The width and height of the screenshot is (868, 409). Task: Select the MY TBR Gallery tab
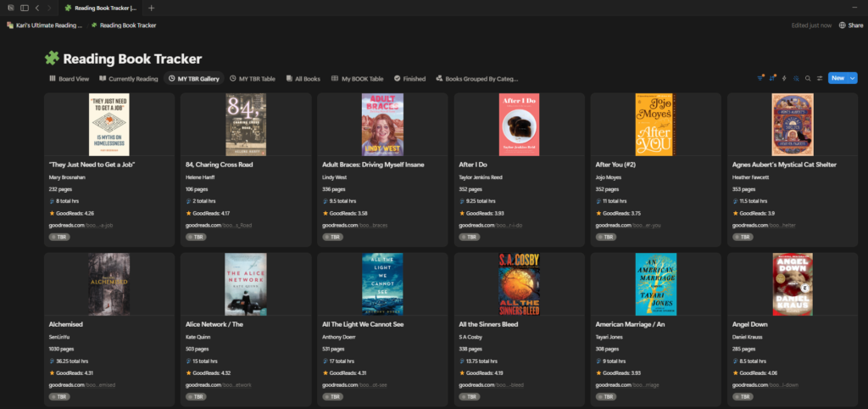pos(194,79)
